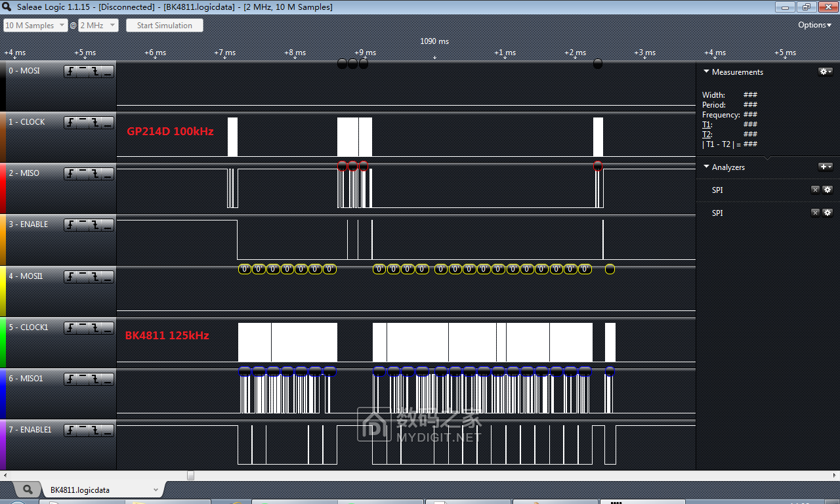
Task: Set rising edge trigger on 3 - ENABLE
Action: [70, 225]
